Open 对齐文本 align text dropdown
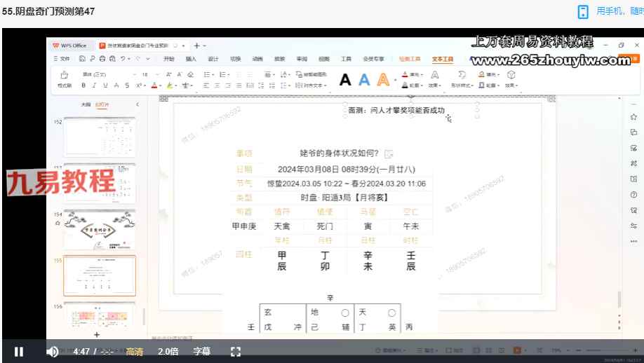The image size is (644, 363). pos(311,85)
